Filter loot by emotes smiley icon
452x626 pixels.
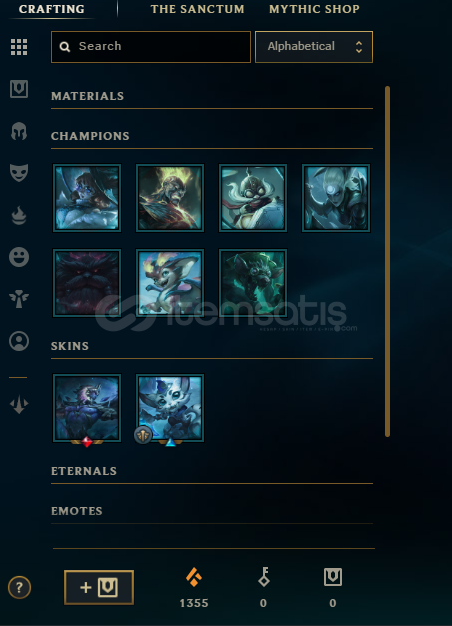click(x=19, y=257)
